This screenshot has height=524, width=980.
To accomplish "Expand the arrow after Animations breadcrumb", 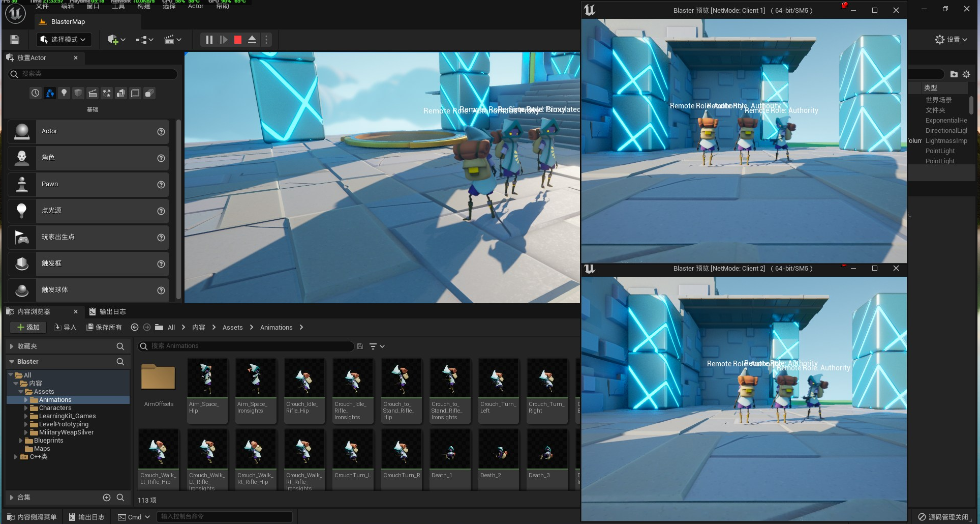I will click(301, 327).
